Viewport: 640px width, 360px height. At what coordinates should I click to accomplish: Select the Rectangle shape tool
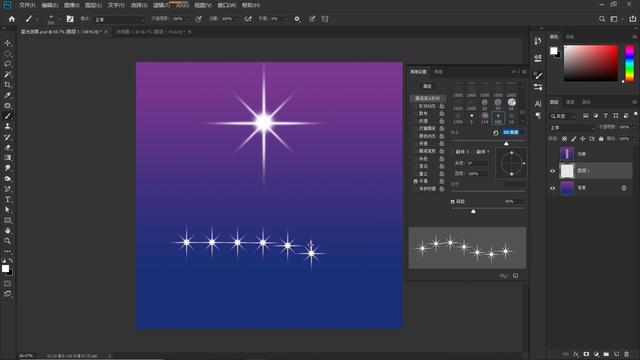pos(7,220)
